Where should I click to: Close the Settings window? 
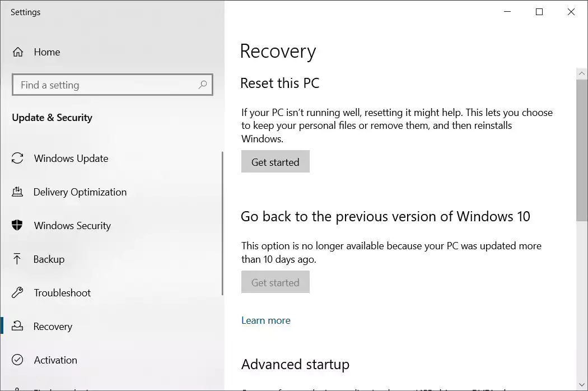[571, 12]
